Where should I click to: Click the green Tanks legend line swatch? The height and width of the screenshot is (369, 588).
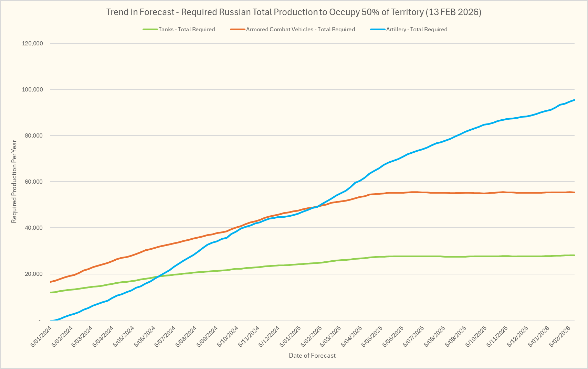click(150, 30)
